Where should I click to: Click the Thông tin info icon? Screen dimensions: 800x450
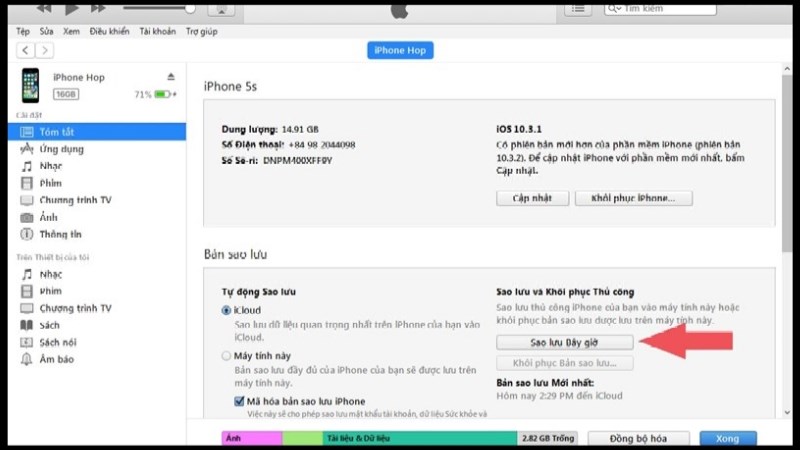(27, 234)
